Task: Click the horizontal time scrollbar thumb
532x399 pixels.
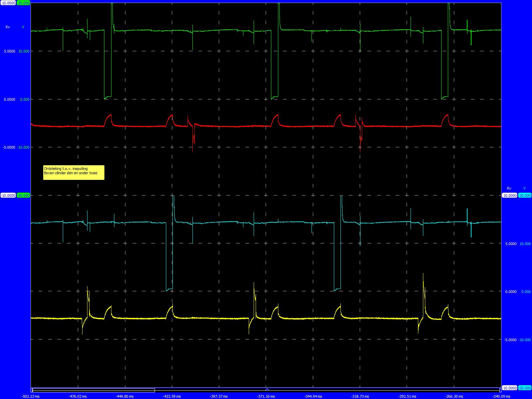Action: point(93,390)
